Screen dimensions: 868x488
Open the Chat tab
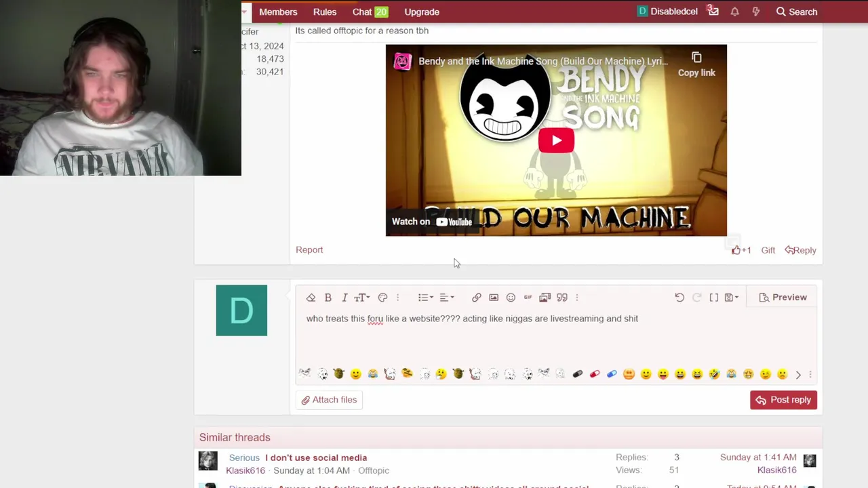370,12
